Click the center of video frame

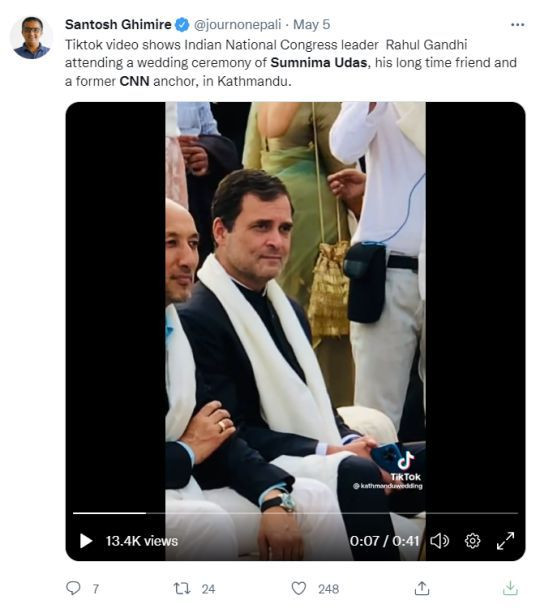point(295,331)
